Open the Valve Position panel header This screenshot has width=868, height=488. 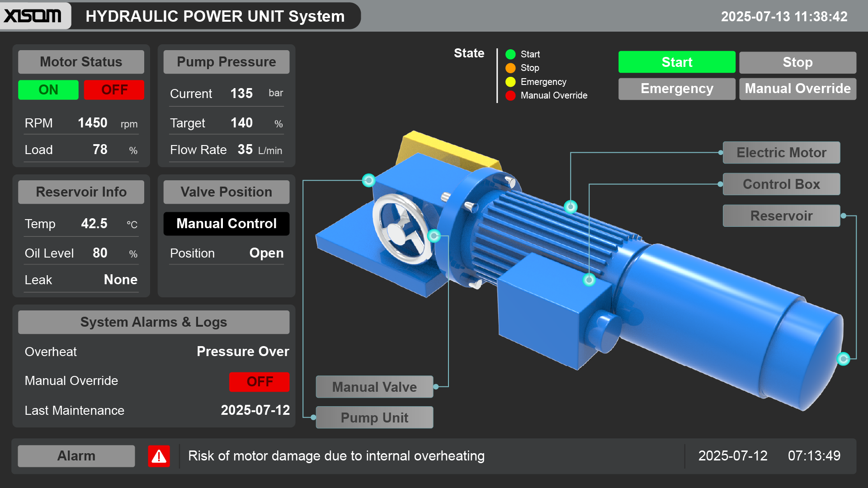pyautogui.click(x=226, y=192)
